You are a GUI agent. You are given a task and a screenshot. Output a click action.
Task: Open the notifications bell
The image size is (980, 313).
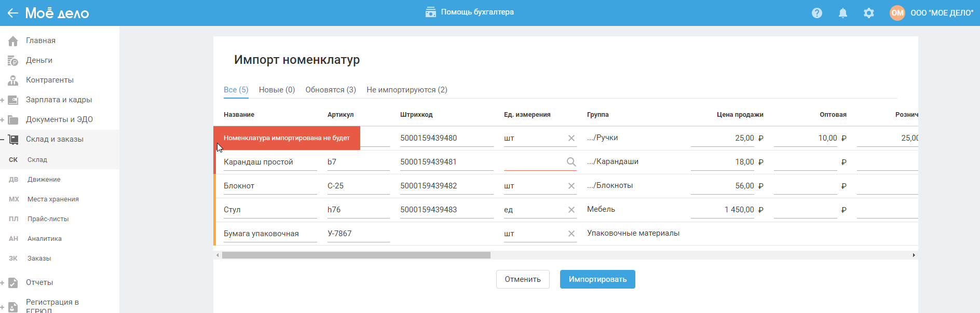coord(843,13)
